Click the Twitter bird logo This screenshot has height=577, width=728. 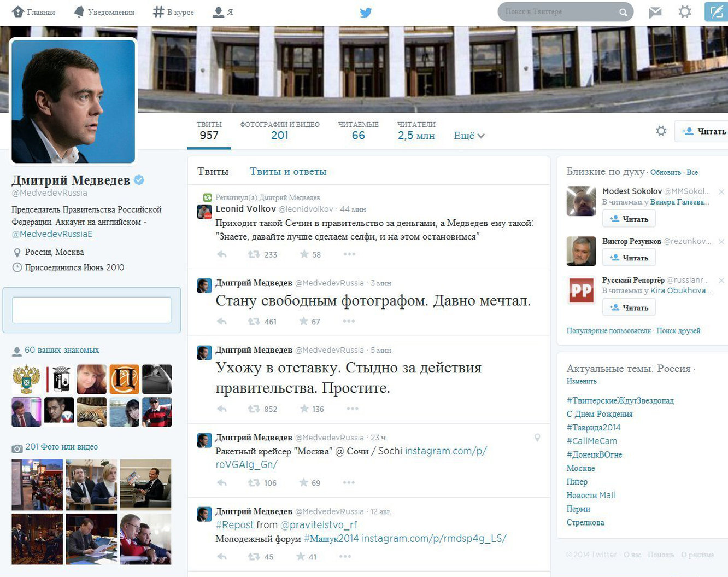366,12
